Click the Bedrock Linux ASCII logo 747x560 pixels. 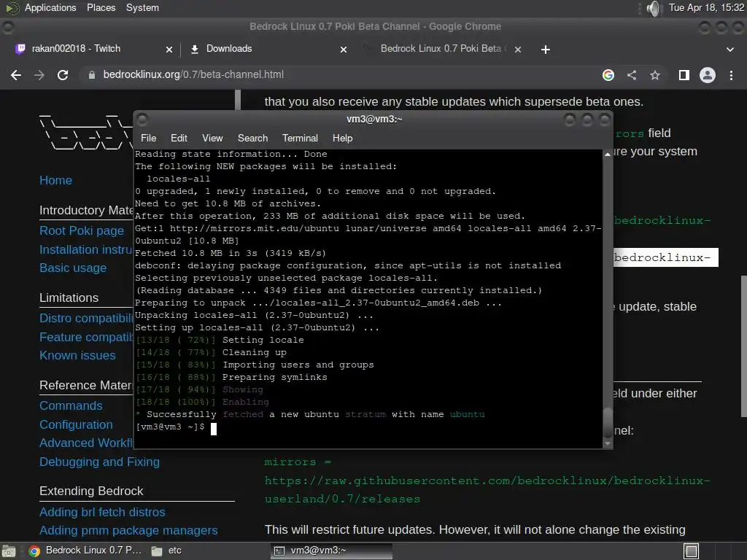click(86, 132)
